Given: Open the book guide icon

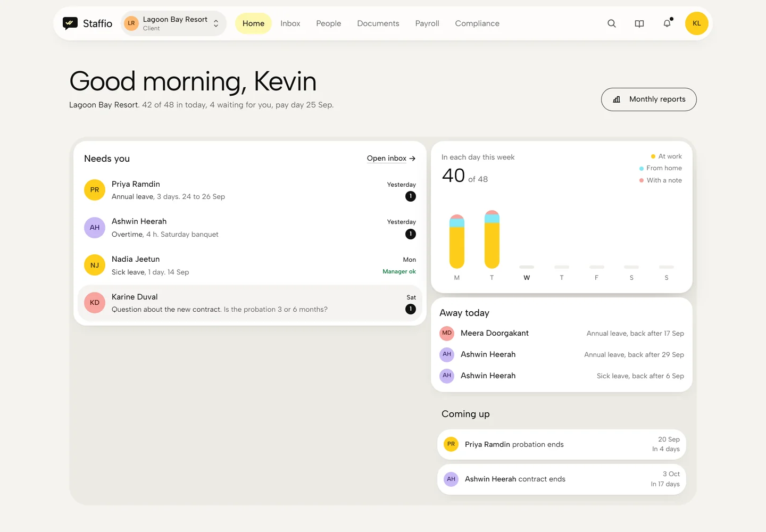Looking at the screenshot, I should [x=639, y=23].
